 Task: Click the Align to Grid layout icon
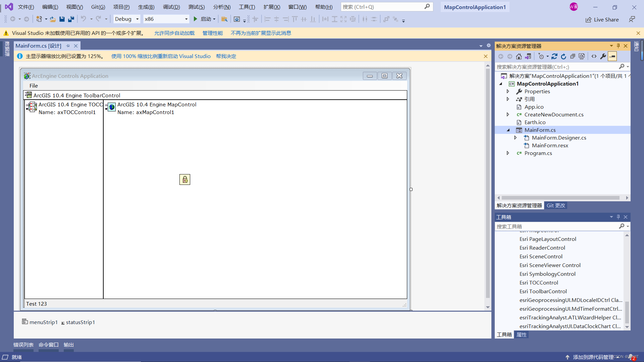click(x=255, y=19)
